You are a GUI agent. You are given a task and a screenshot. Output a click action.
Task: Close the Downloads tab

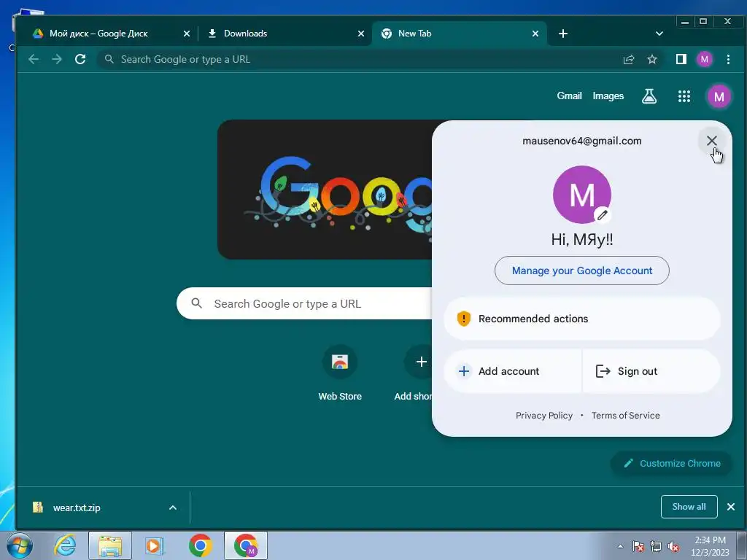tap(361, 34)
